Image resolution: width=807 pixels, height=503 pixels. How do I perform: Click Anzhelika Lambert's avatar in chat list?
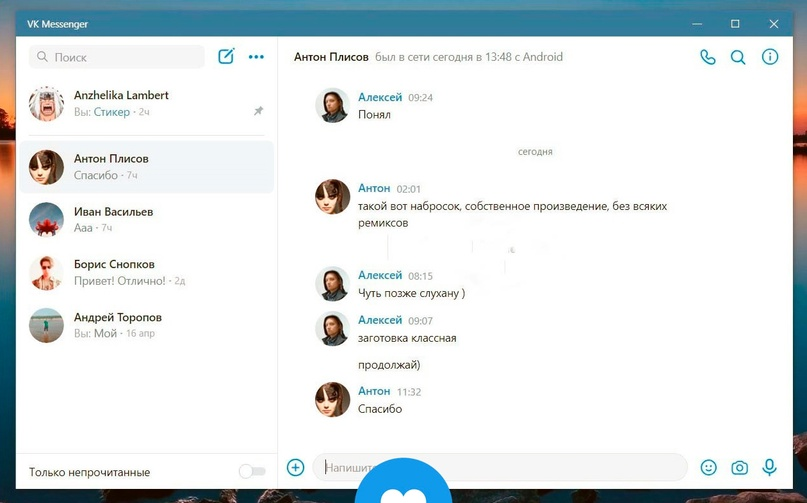coord(46,103)
